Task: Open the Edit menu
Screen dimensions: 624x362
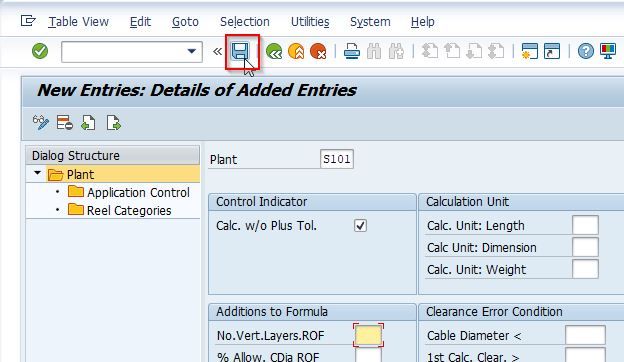Action: coord(140,21)
